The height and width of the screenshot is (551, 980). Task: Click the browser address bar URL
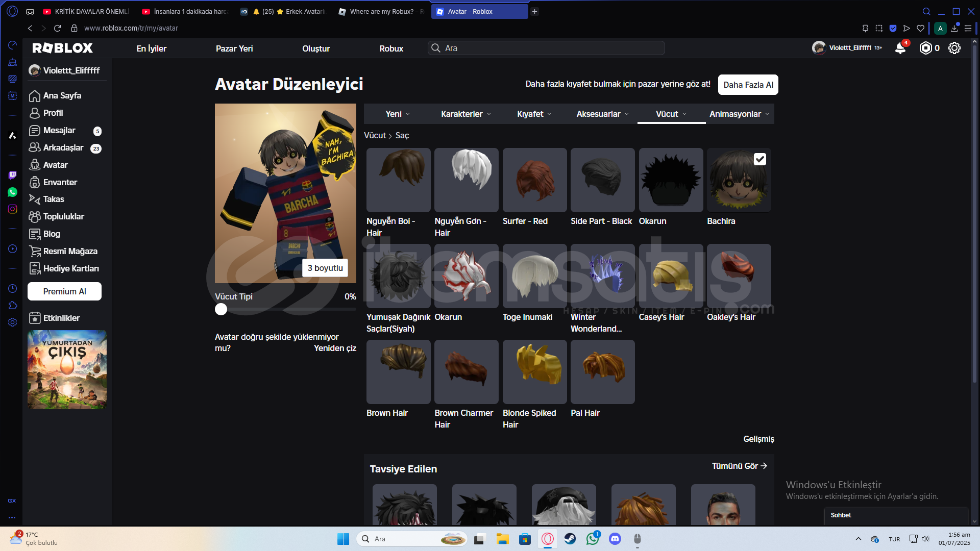[131, 28]
